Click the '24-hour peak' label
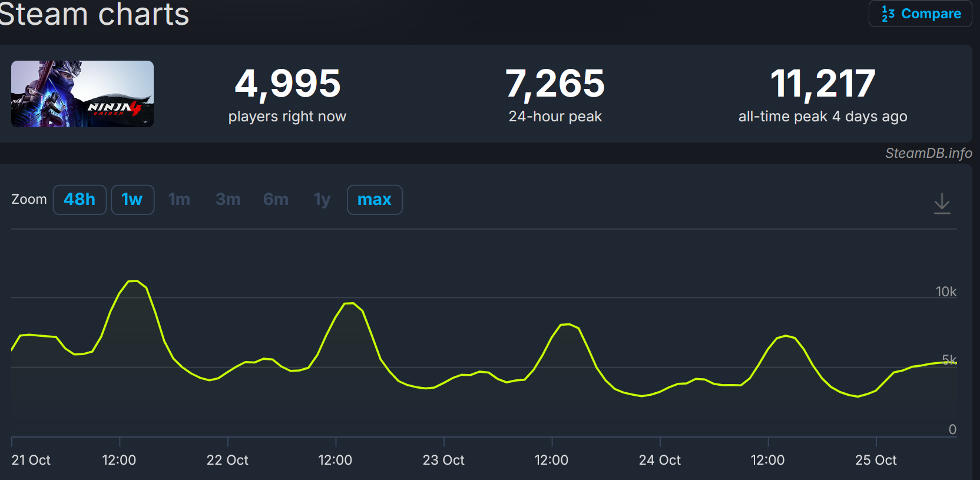The width and height of the screenshot is (980, 480). [x=555, y=117]
